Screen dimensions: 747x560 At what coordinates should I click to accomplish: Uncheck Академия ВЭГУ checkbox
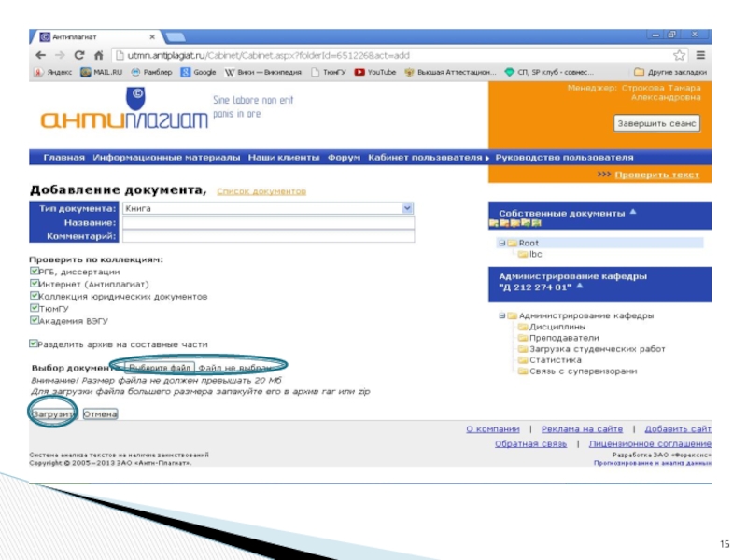click(34, 320)
